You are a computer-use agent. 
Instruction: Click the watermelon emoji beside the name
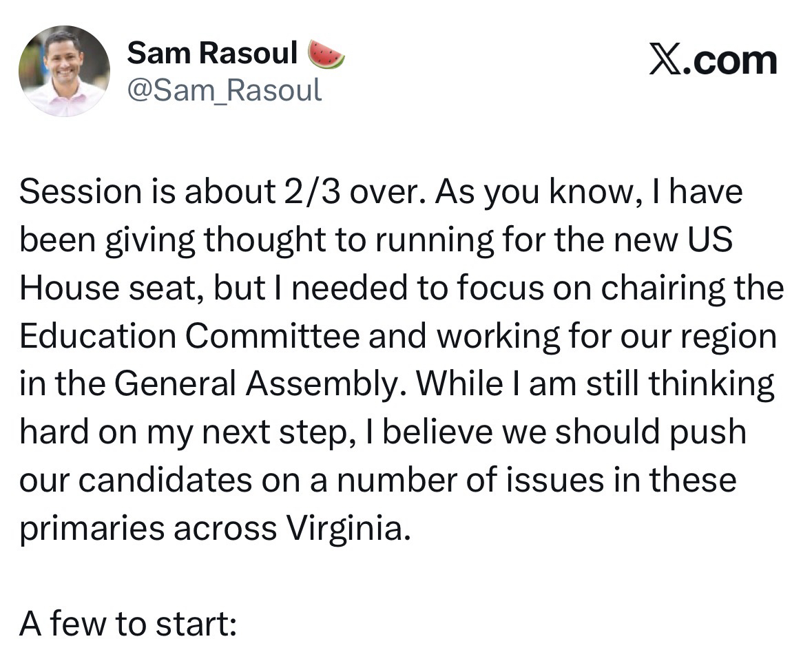[326, 54]
